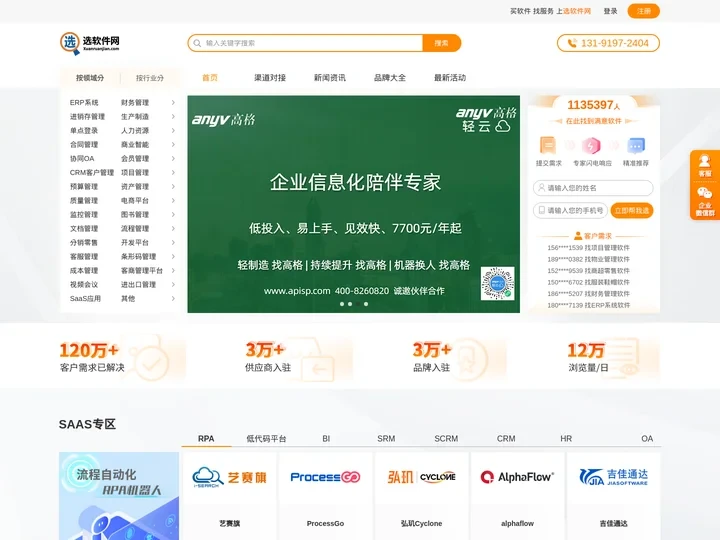The height and width of the screenshot is (540, 720).
Task: Select the SCRM tab
Action: [x=446, y=439]
